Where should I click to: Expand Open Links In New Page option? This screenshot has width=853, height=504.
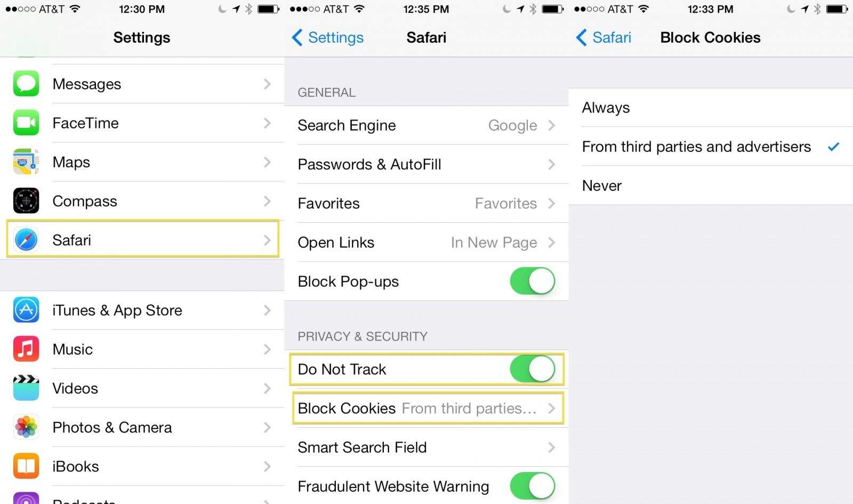426,242
